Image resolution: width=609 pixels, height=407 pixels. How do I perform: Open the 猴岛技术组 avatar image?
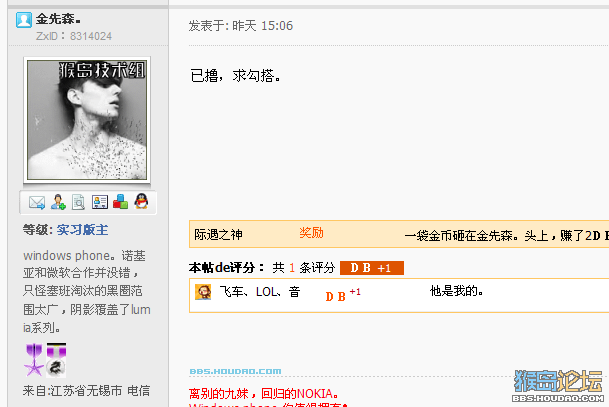tap(87, 120)
